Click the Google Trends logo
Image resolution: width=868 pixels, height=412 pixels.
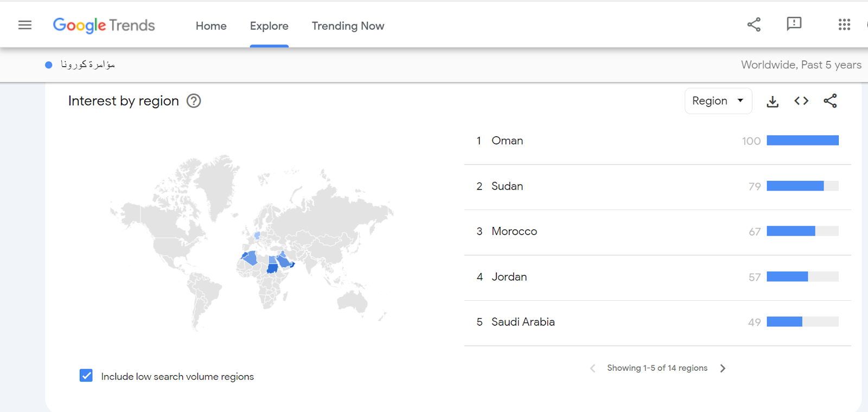(x=104, y=26)
